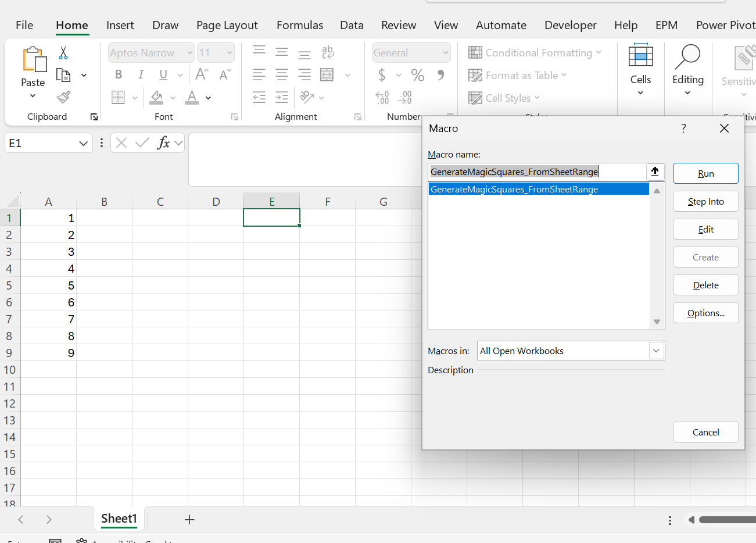This screenshot has height=543, width=756.
Task: Toggle Italic formatting
Action: tap(141, 74)
